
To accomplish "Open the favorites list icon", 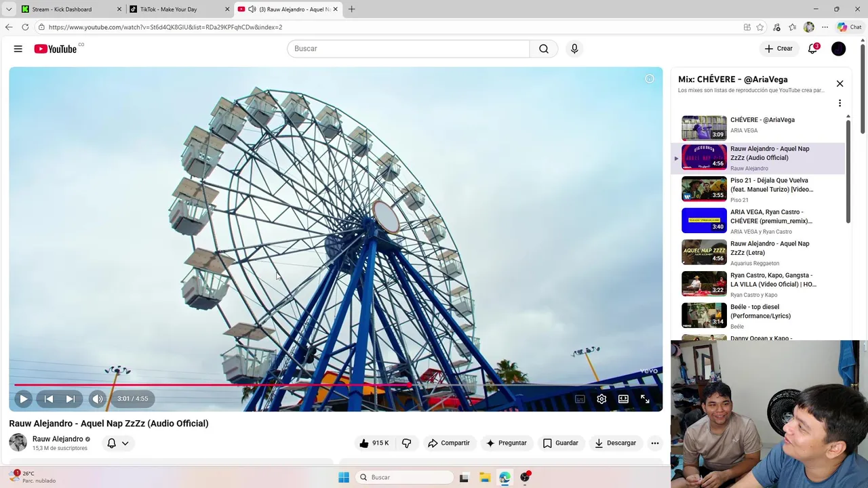I will point(793,27).
